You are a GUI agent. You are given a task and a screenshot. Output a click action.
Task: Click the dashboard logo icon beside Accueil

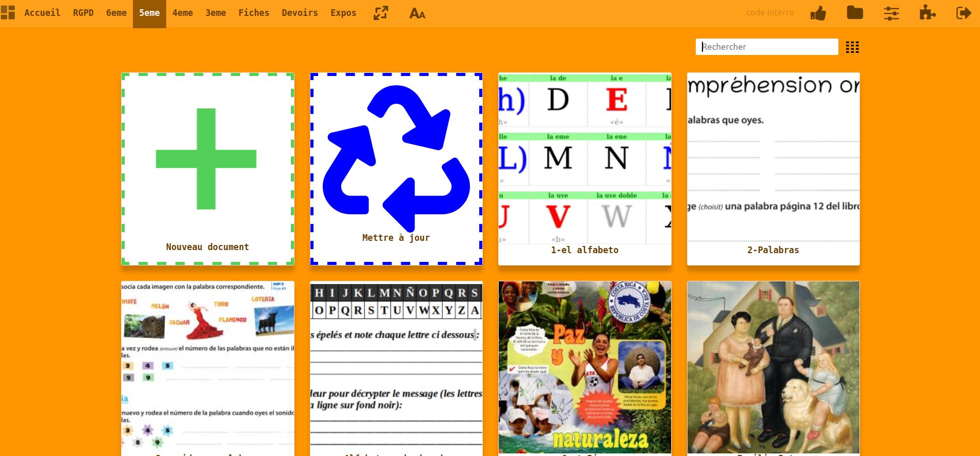pos(8,13)
